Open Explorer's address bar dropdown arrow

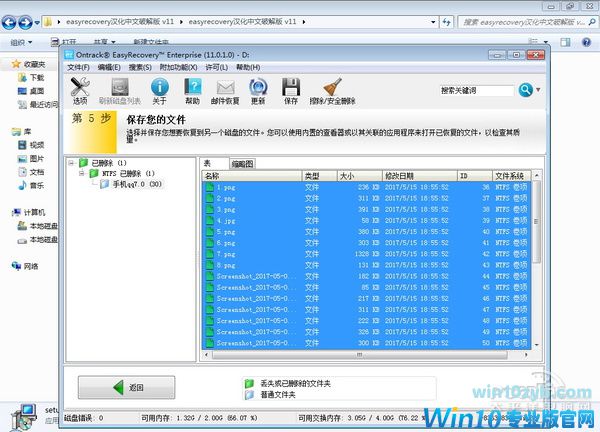433,22
